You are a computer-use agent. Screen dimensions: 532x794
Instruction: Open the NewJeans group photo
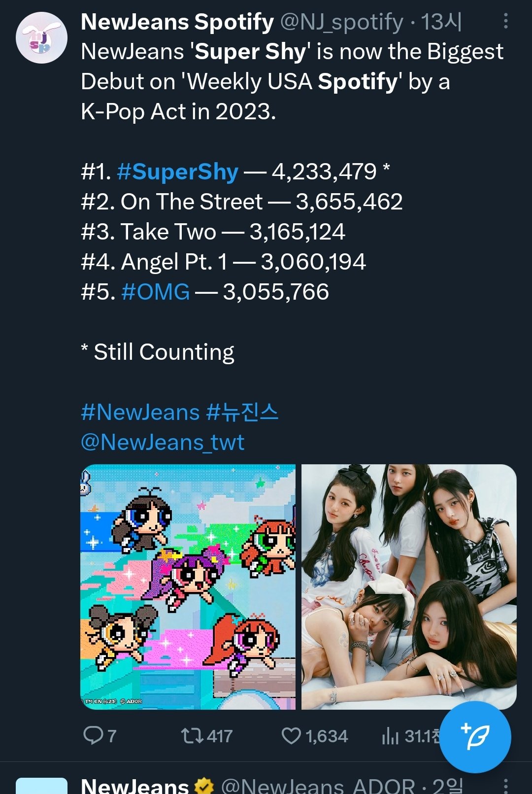coord(409,587)
